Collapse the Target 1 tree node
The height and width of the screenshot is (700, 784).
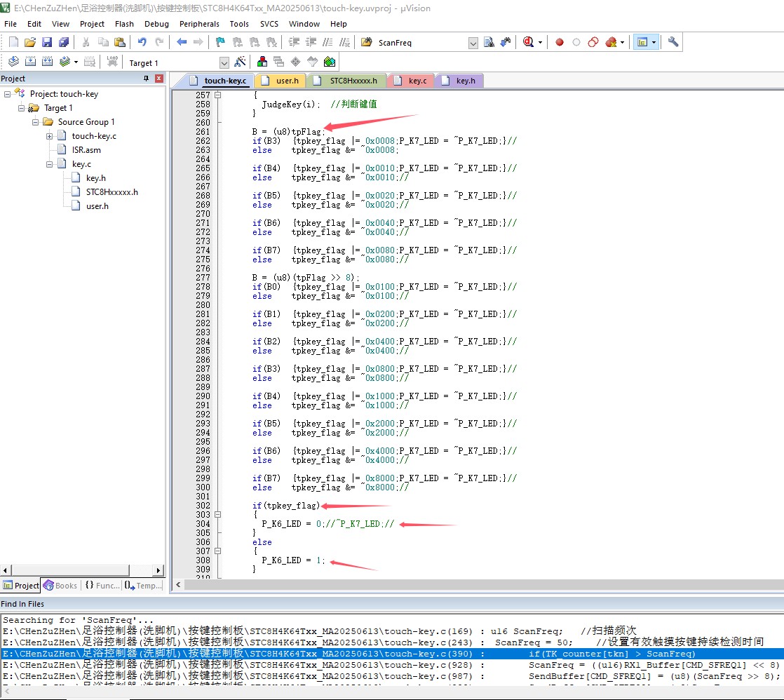(22, 108)
